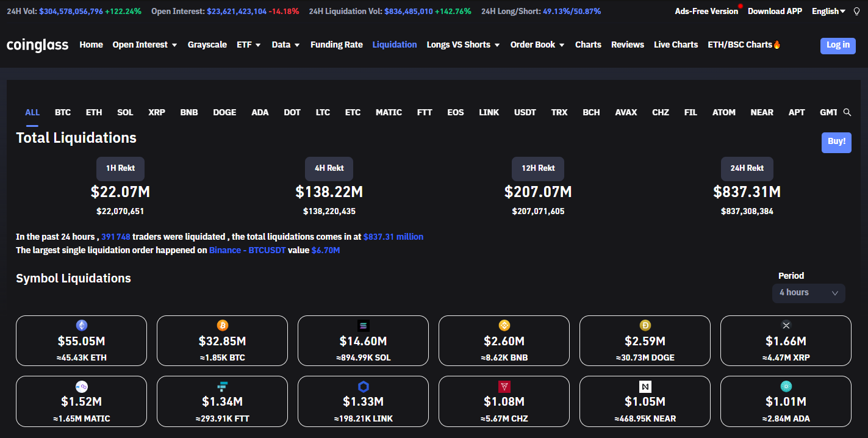868x438 pixels.
Task: Click the Ethereum icon in the $55.05M card
Action: point(81,325)
